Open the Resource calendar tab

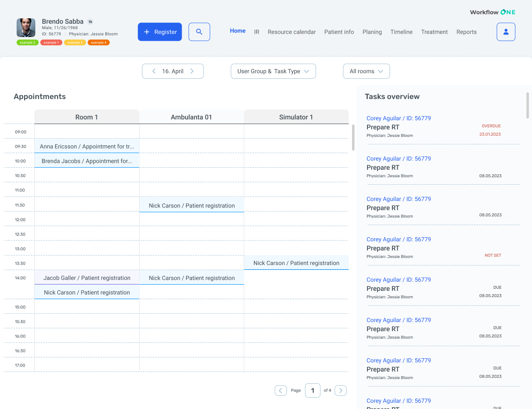(x=292, y=32)
